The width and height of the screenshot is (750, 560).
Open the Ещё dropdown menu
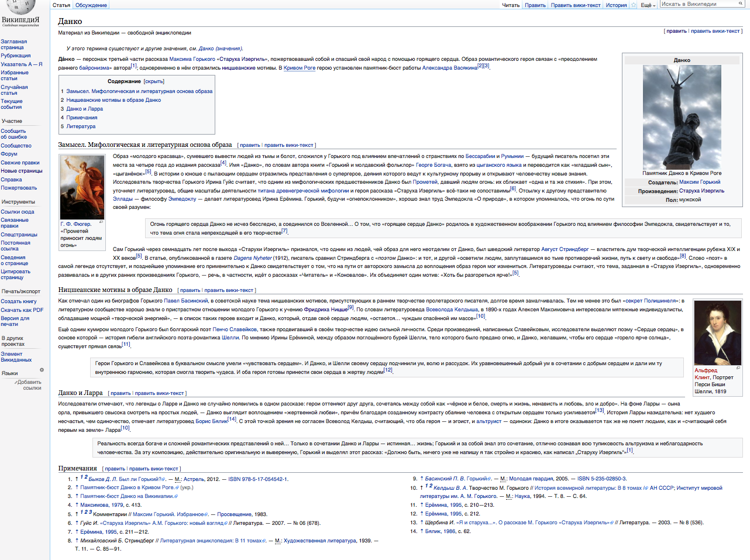[648, 5]
